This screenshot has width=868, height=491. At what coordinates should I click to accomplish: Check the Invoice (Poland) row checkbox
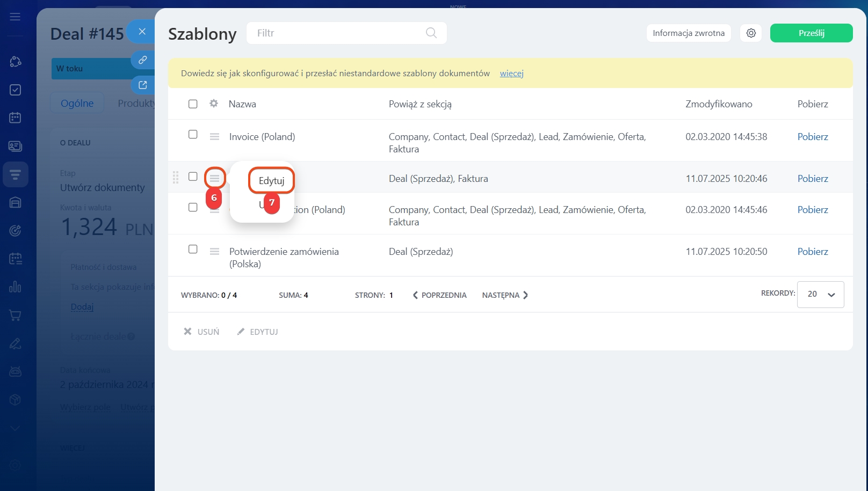(193, 135)
